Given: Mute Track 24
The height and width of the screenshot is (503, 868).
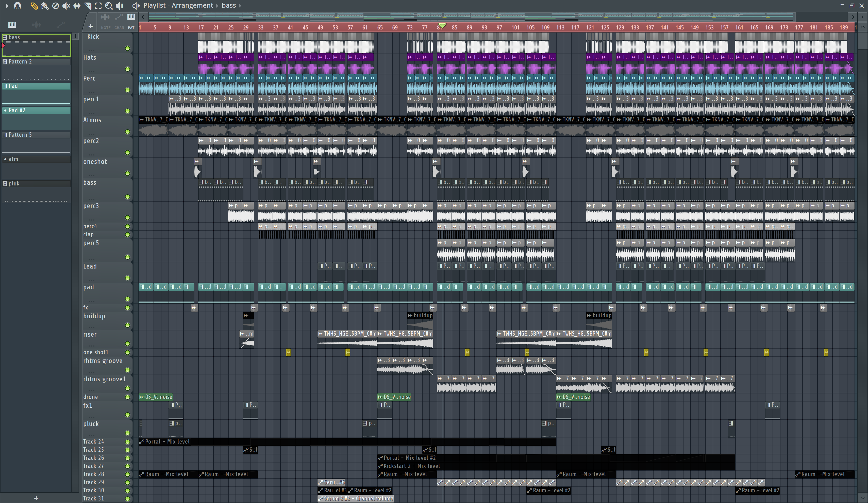Looking at the screenshot, I should [127, 442].
